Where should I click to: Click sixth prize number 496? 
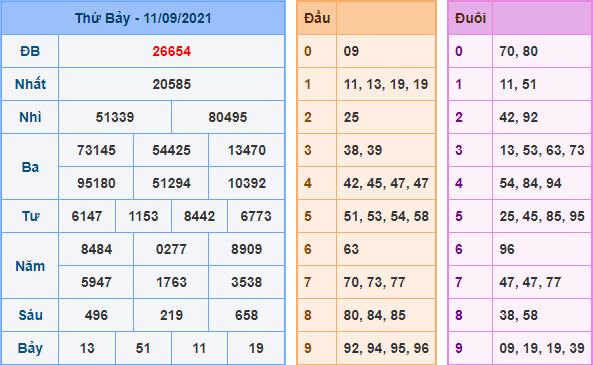tap(96, 315)
